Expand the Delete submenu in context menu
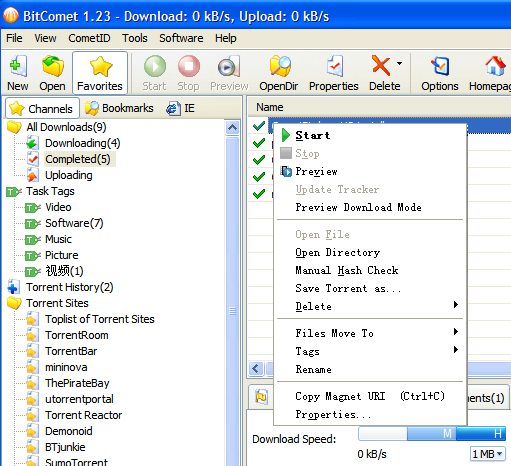The image size is (511, 466). click(x=370, y=306)
